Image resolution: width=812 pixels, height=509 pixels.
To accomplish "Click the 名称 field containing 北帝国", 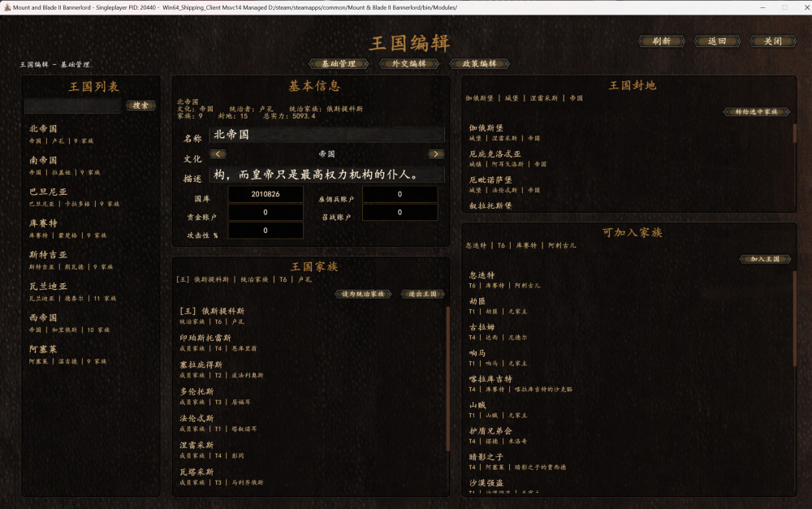I will click(327, 135).
